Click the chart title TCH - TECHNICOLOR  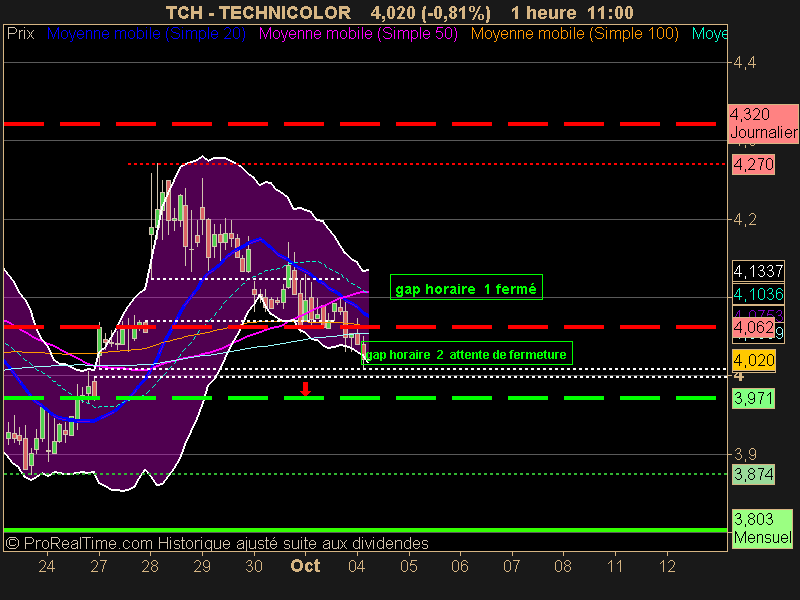tap(258, 13)
